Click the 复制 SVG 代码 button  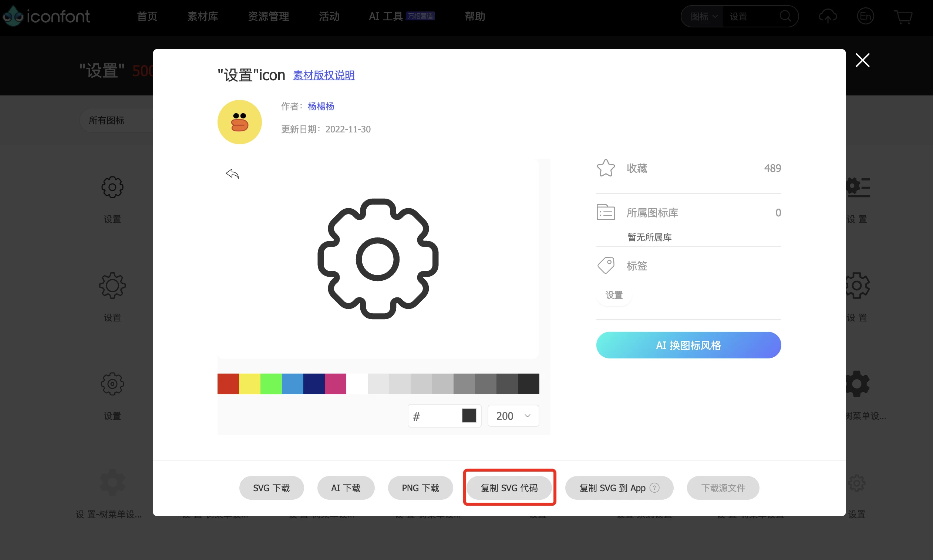[509, 488]
